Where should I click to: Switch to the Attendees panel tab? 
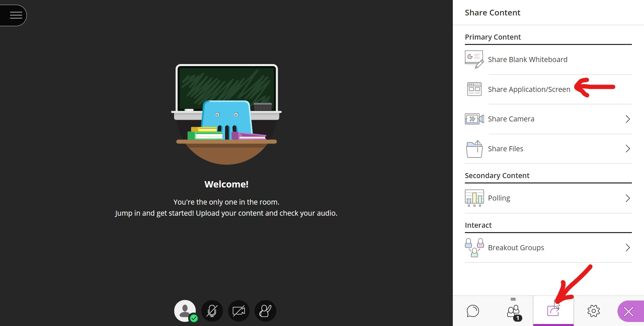(x=513, y=311)
